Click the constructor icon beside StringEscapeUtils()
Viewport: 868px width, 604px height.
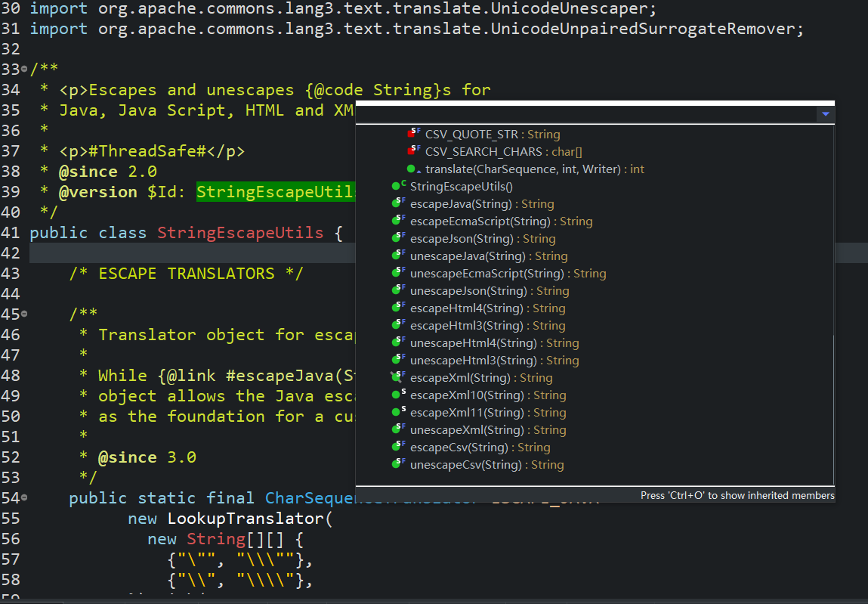(398, 186)
